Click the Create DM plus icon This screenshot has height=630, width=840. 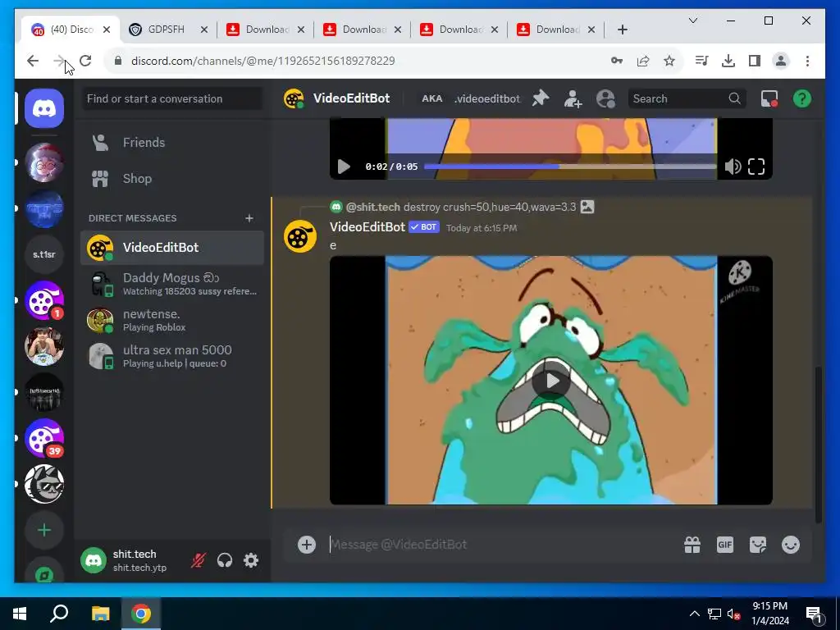click(249, 218)
